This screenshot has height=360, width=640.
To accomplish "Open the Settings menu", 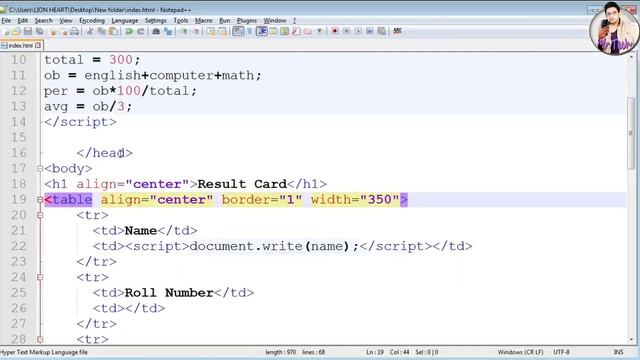I will 156,20.
